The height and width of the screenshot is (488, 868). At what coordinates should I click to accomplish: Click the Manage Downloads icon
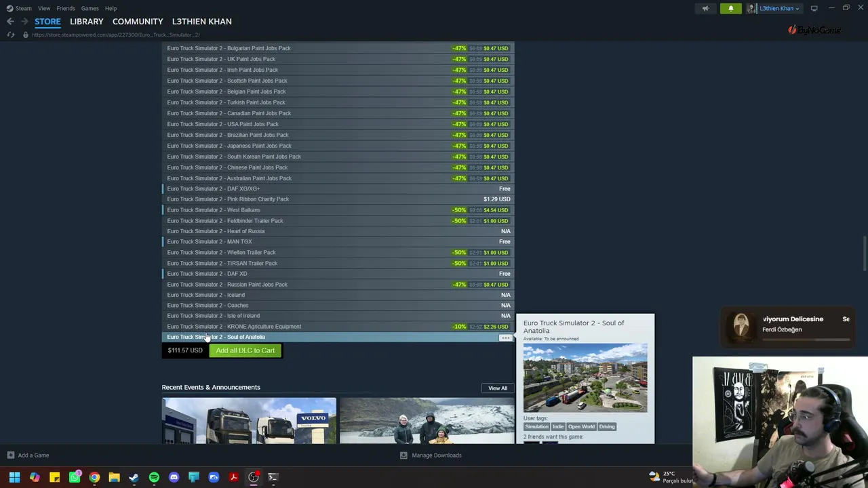click(x=403, y=455)
